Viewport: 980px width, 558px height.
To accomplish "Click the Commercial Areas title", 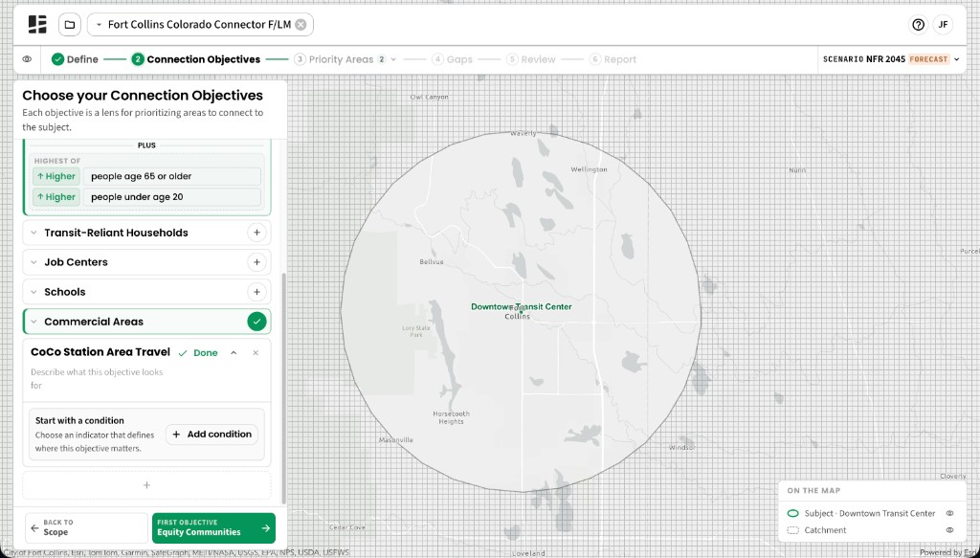I will [94, 322].
